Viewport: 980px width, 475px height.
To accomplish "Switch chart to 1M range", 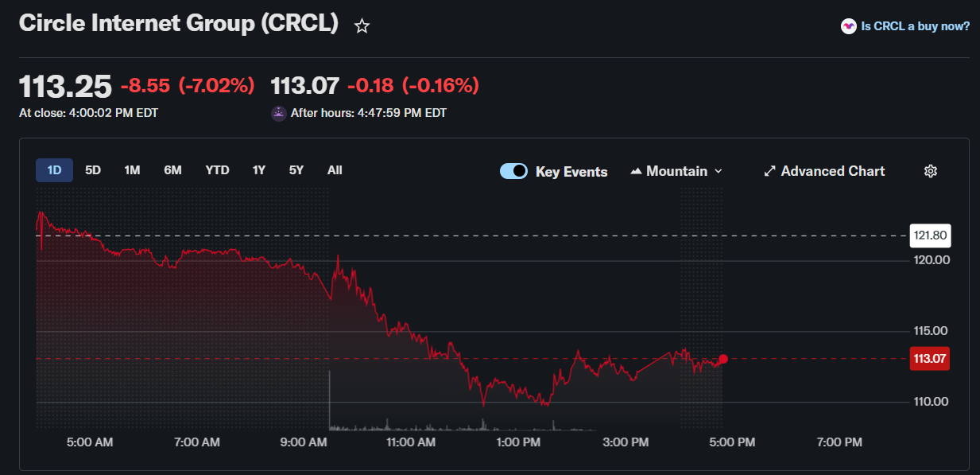I will click(132, 170).
